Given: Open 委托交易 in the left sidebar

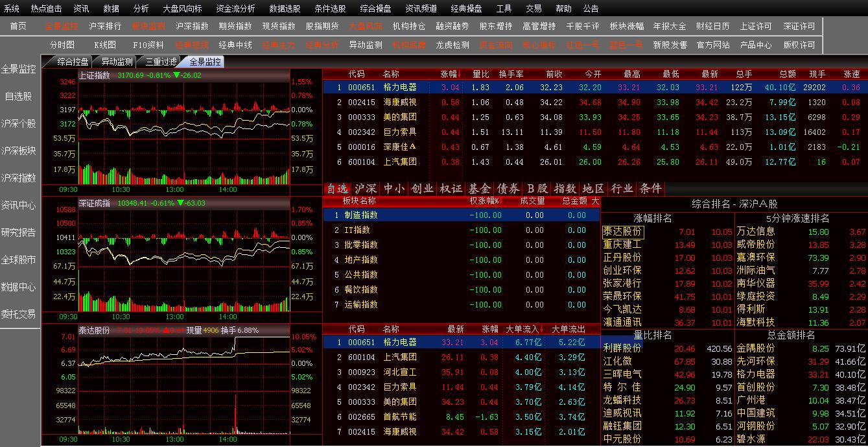Looking at the screenshot, I should (x=18, y=314).
